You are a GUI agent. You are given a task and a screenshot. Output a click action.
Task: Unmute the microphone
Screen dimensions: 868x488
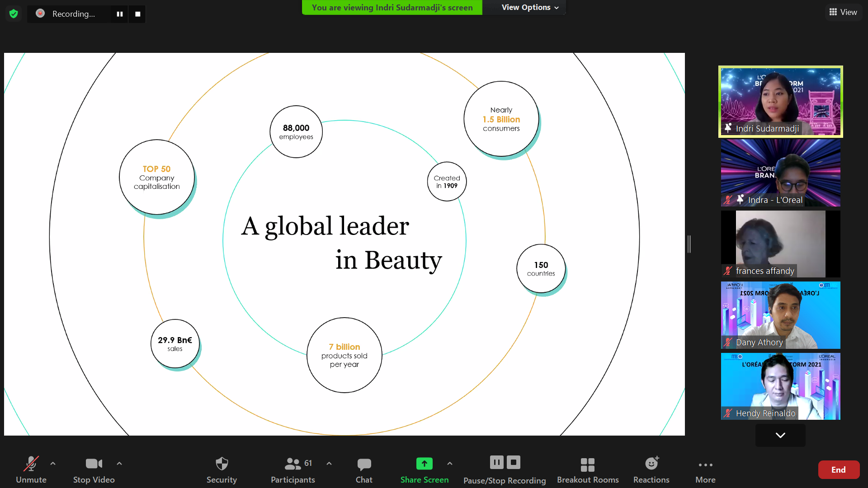click(x=31, y=470)
